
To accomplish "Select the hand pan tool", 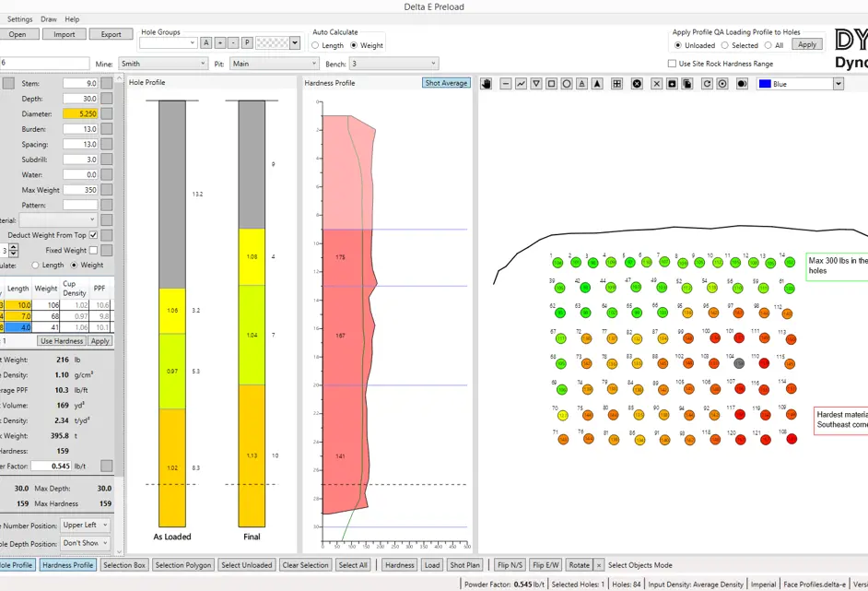I will (x=487, y=84).
